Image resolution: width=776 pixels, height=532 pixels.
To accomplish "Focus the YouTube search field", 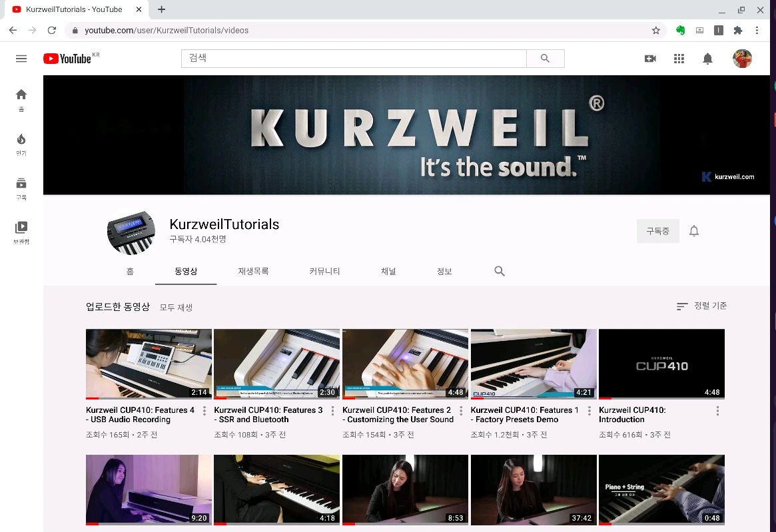I will coord(354,59).
